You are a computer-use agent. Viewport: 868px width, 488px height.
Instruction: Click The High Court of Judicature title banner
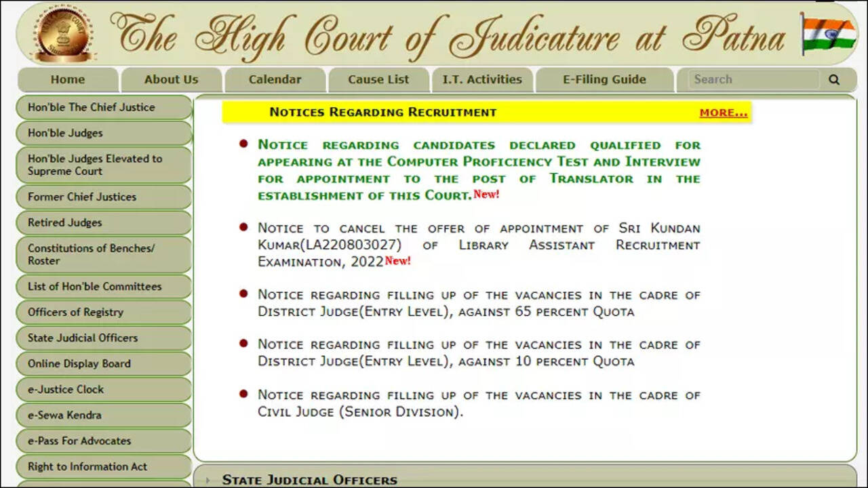447,35
